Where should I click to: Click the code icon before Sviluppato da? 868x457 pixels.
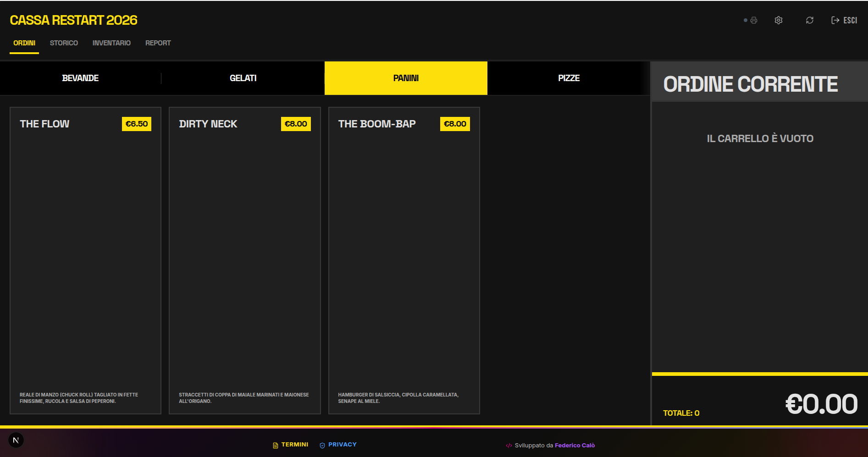pos(509,446)
